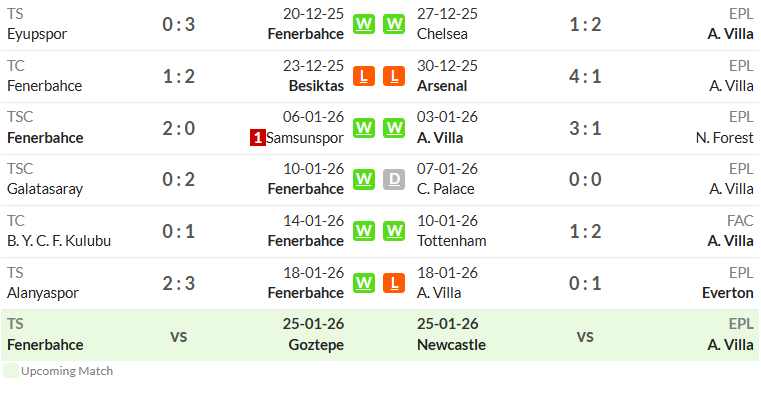Click the W badge for Alanyaspor vs Fenerbahce
This screenshot has height=402, width=761.
coord(364,283)
